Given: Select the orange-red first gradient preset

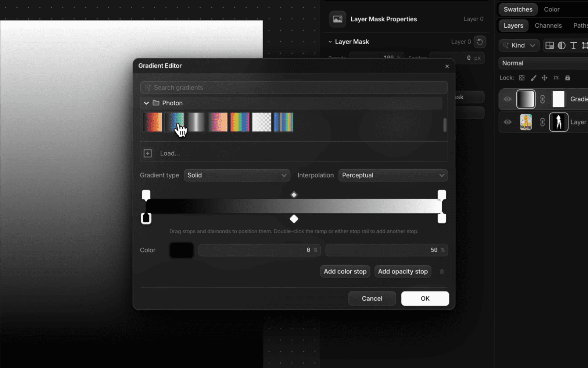Looking at the screenshot, I should coord(153,122).
